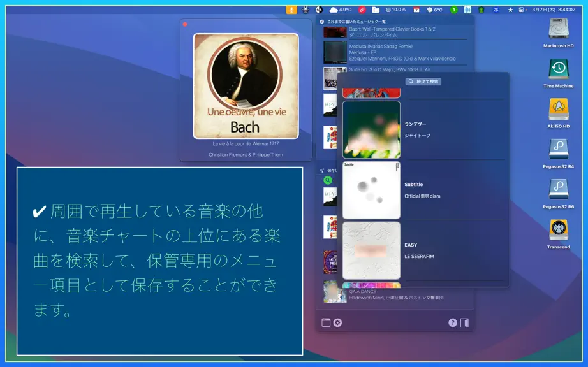
Task: Click the Well-Tempered Clavier album thumbnail
Action: 335,32
